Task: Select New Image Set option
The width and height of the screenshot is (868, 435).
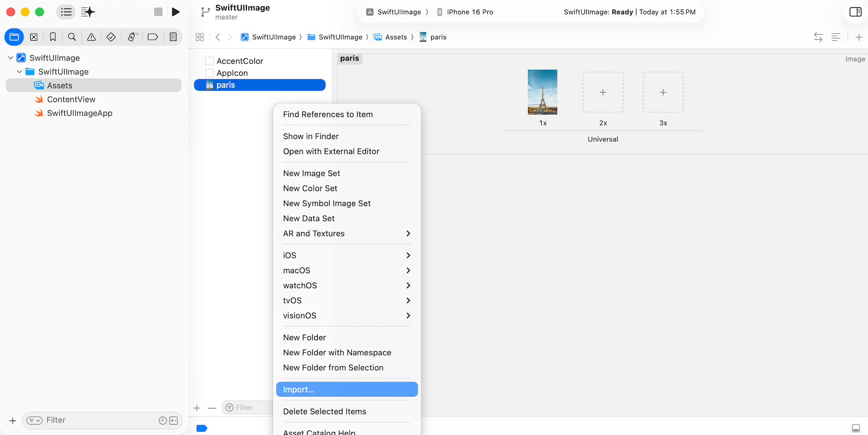Action: pyautogui.click(x=311, y=173)
